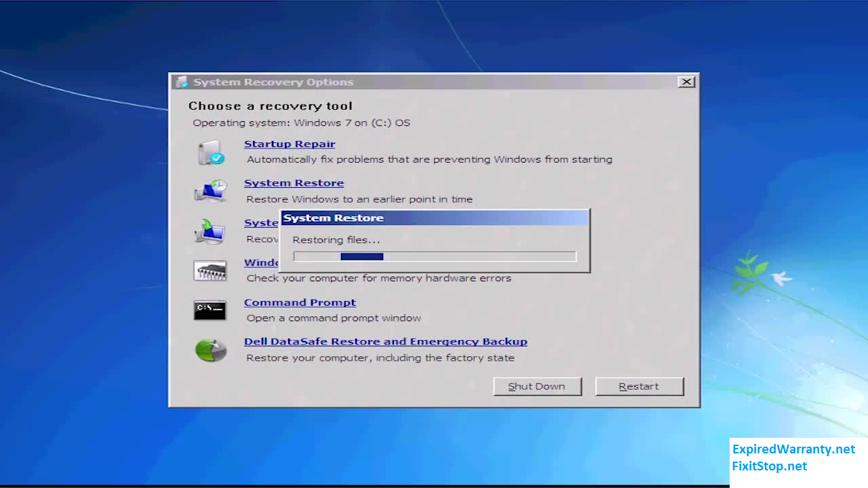Image resolution: width=868 pixels, height=488 pixels.
Task: Open the Command Prompt console icon
Action: [210, 310]
